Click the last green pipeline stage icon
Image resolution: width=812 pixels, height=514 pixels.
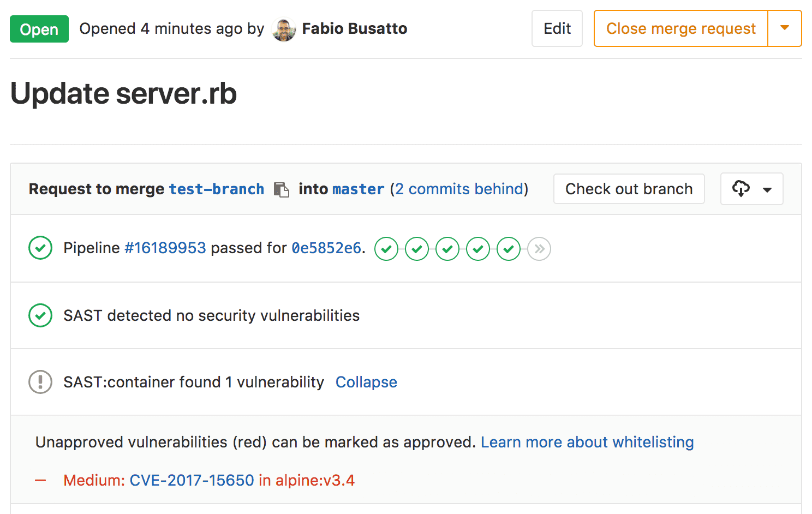coord(509,249)
